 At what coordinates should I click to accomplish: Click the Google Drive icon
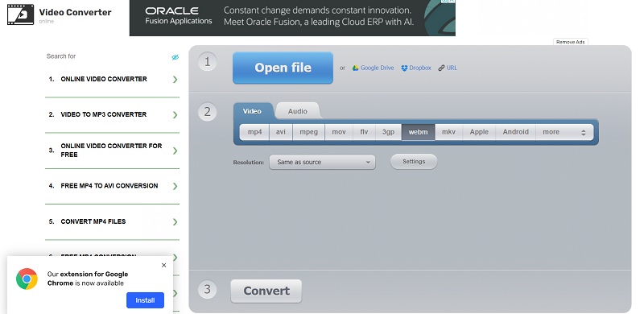pos(355,68)
